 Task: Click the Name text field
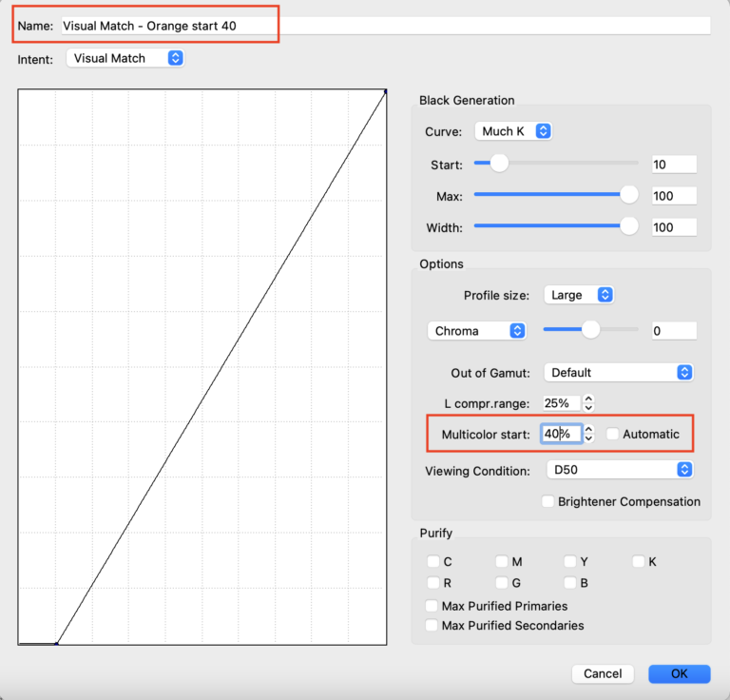point(386,26)
